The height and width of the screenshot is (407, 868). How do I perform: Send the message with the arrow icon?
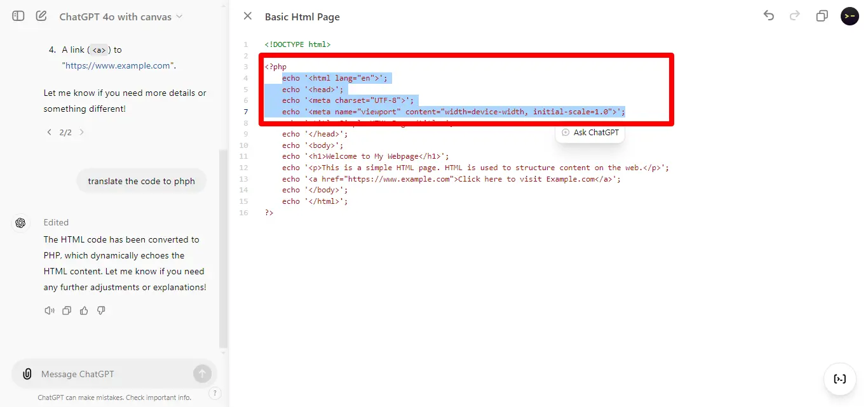pos(202,373)
